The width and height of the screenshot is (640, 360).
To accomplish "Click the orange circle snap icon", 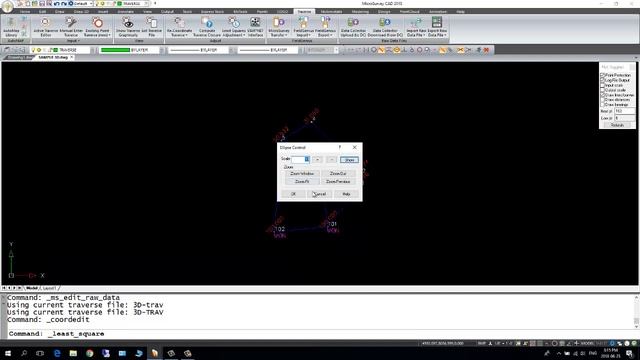I will tap(396, 50).
